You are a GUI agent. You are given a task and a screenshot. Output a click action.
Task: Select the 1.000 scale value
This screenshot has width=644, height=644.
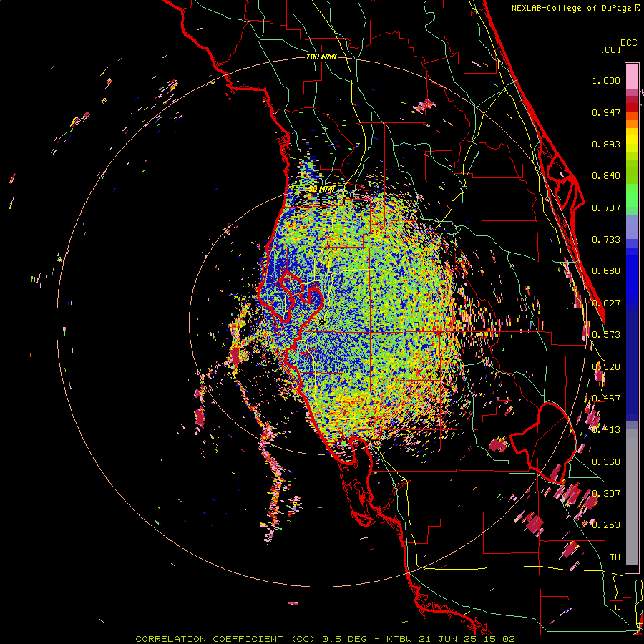tap(606, 80)
